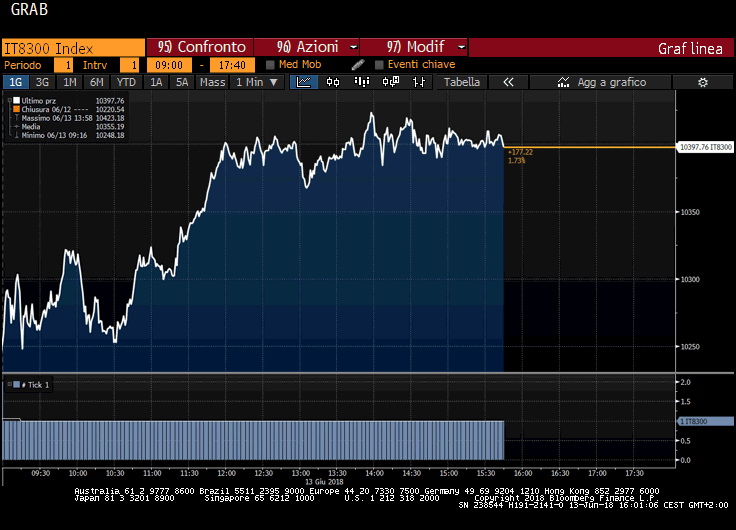Select the 1G time range tab

[15, 82]
